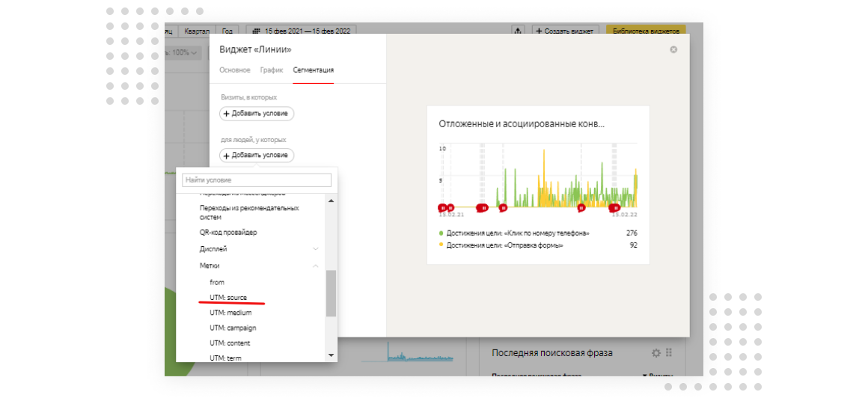Image resolution: width=868 pixels, height=398 pixels.
Task: Expand the Дисплей group chevron
Action: click(x=316, y=249)
